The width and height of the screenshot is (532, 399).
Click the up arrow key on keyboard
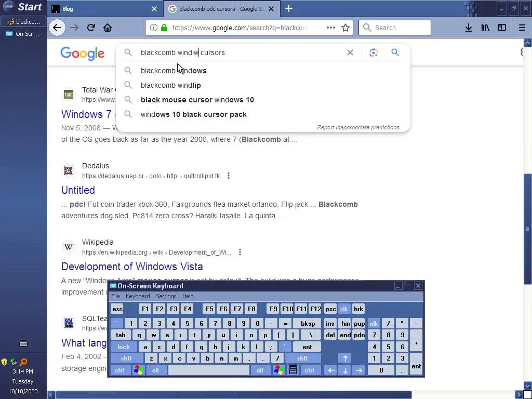(x=345, y=358)
